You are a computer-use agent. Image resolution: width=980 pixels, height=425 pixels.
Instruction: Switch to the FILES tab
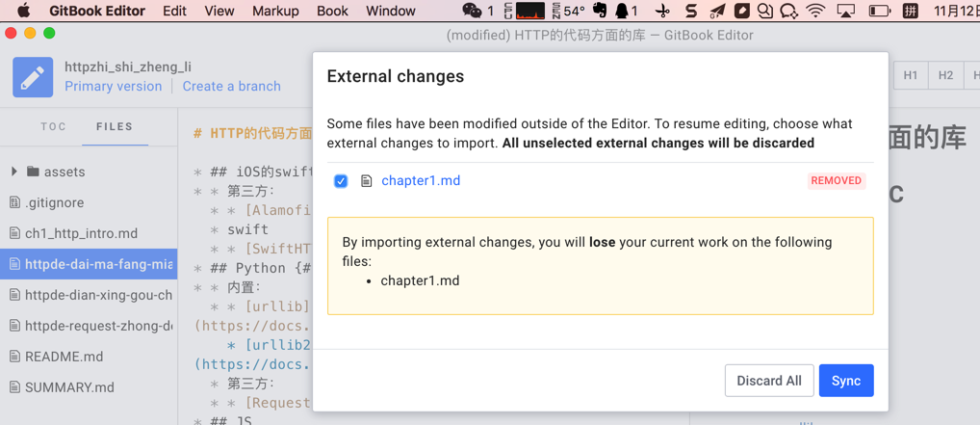tap(115, 126)
